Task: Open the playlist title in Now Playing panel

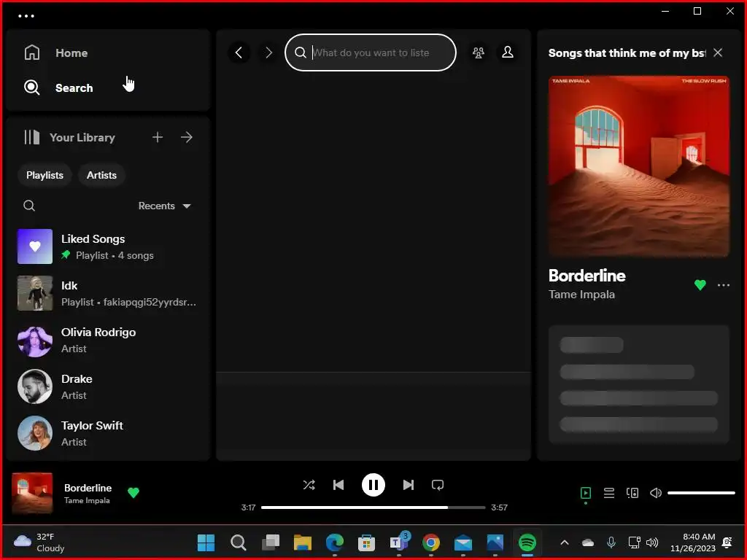Action: (627, 52)
